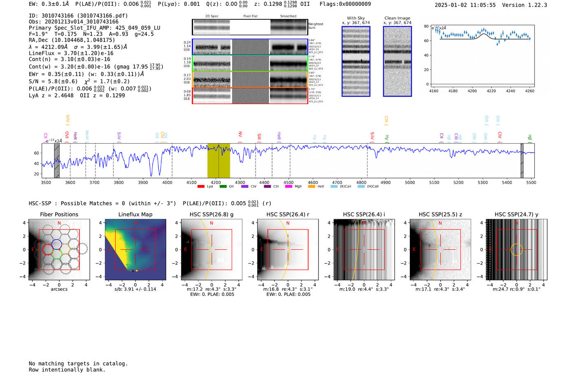Select the green-outlined fiber spectrum row

250,63
